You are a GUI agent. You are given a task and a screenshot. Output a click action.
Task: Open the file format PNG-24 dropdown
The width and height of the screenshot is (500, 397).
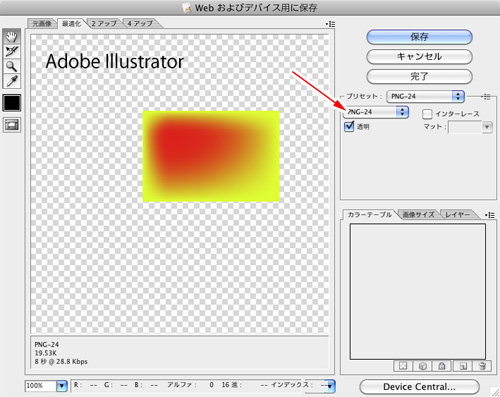[376, 112]
